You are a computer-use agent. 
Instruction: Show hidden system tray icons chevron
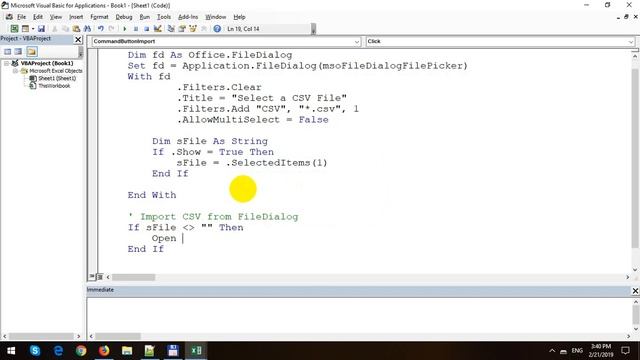pyautogui.click(x=552, y=351)
